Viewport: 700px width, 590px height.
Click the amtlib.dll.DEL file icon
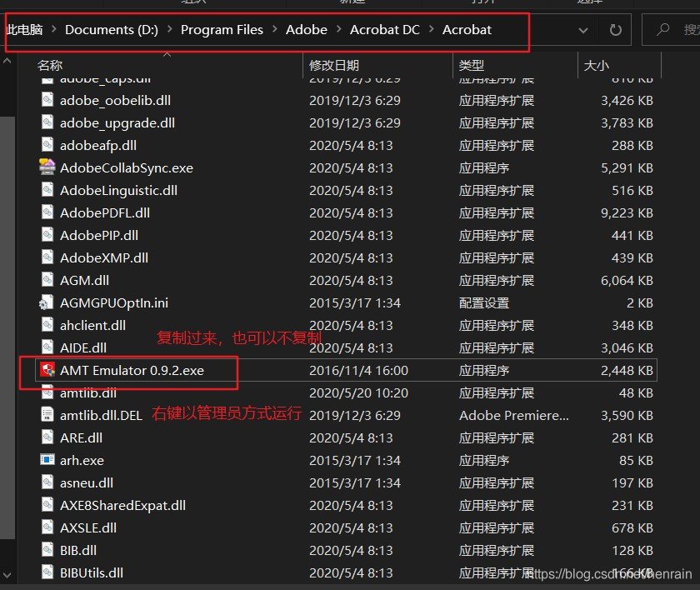pos(47,415)
